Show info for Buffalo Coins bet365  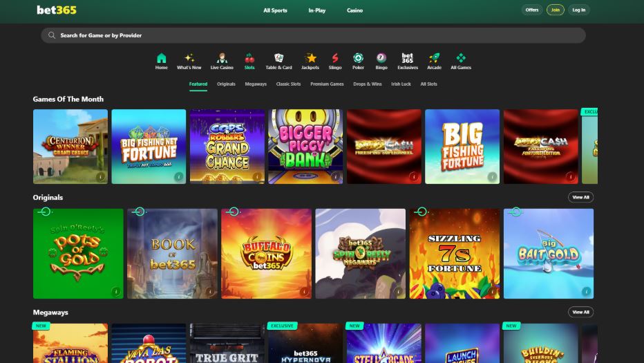(304, 292)
